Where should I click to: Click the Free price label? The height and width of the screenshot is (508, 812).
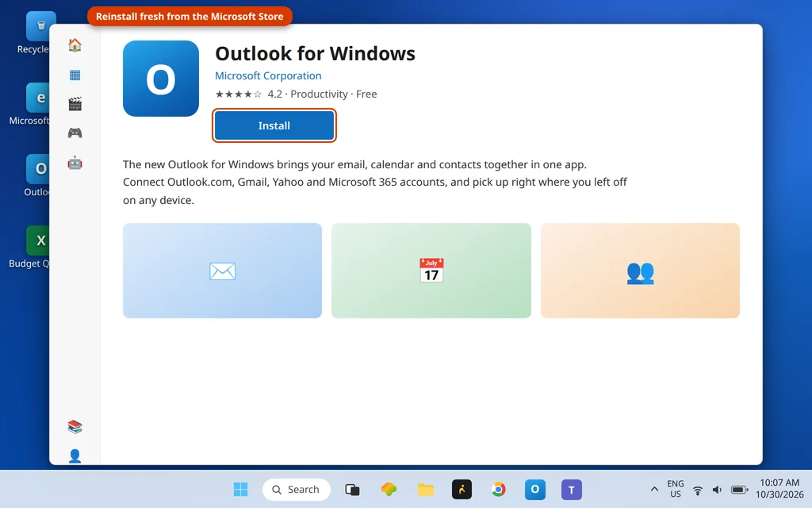tap(366, 94)
